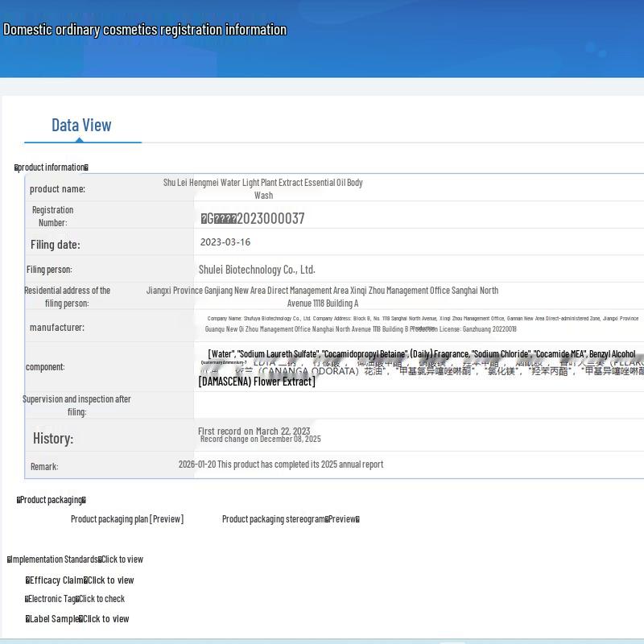Click the 'Registration Number:' field label
This screenshot has height=644, width=644.
53,216
